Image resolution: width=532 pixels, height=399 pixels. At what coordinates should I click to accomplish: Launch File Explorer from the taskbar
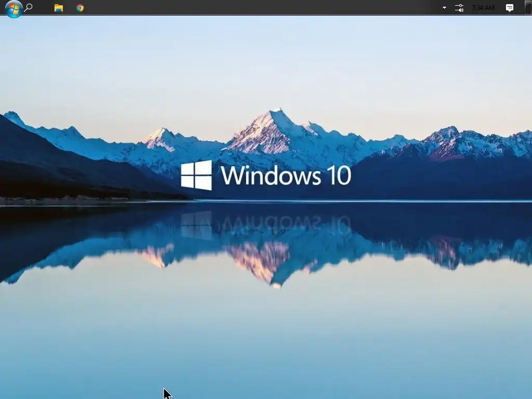click(x=58, y=8)
